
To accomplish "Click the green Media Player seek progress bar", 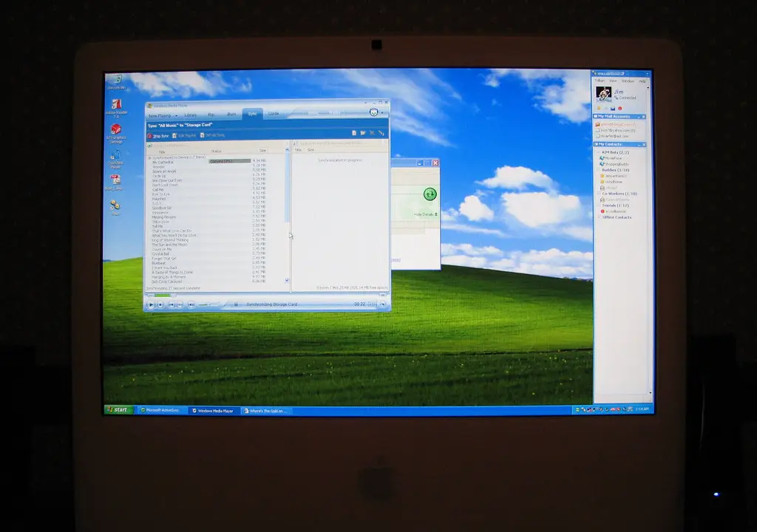I will click(x=162, y=295).
